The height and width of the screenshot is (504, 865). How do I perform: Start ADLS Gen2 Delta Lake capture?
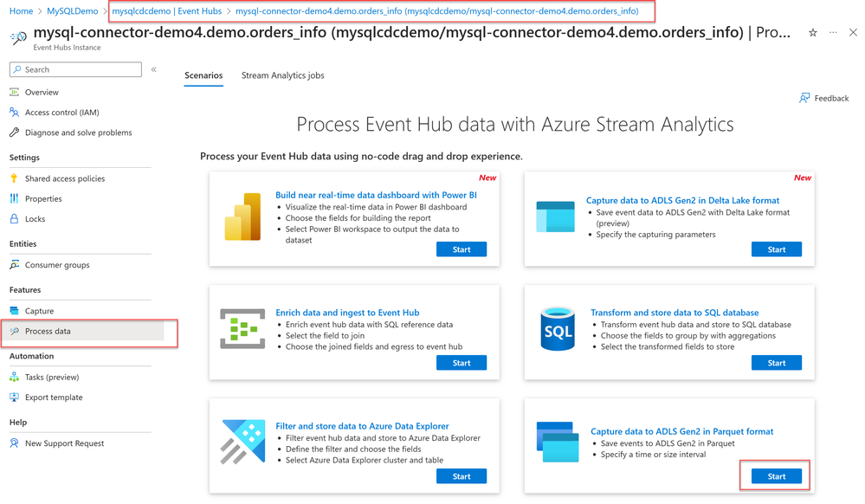pyautogui.click(x=776, y=249)
